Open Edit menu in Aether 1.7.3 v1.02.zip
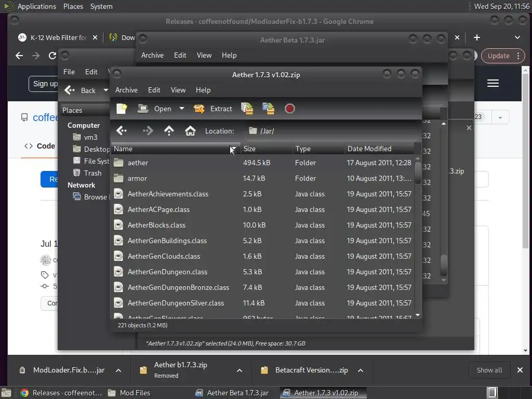This screenshot has width=532, height=399. click(154, 90)
